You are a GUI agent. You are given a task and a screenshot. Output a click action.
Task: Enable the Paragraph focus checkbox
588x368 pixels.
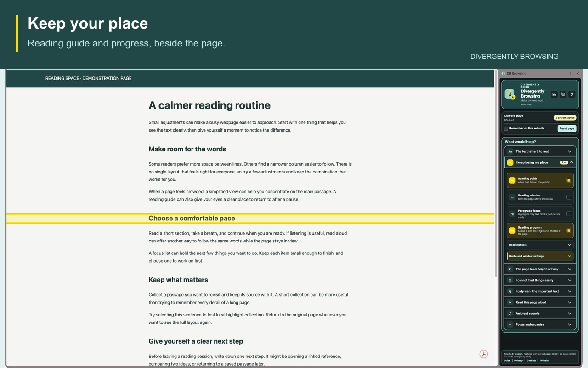coord(569,214)
